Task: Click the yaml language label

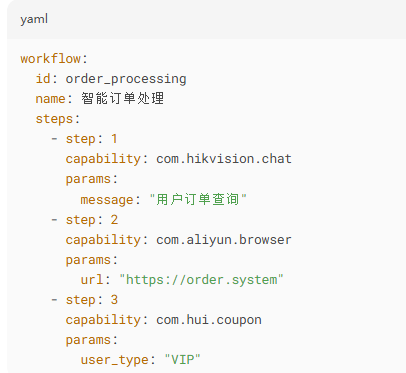Action: (34, 19)
